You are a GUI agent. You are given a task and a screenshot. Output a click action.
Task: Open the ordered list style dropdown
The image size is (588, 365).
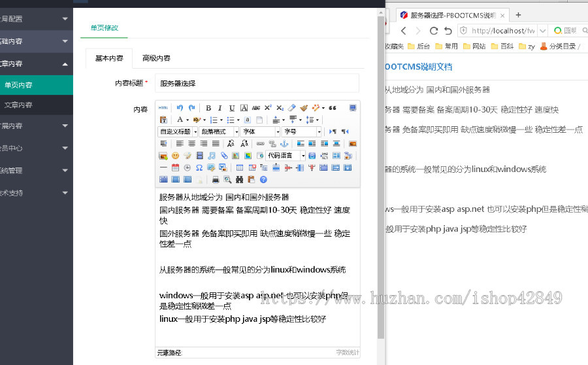point(221,120)
